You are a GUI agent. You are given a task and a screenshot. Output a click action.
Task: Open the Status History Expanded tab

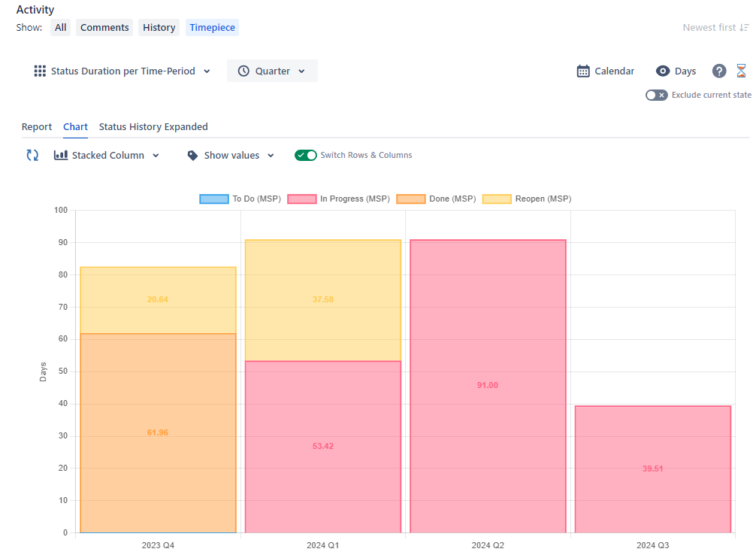[153, 126]
